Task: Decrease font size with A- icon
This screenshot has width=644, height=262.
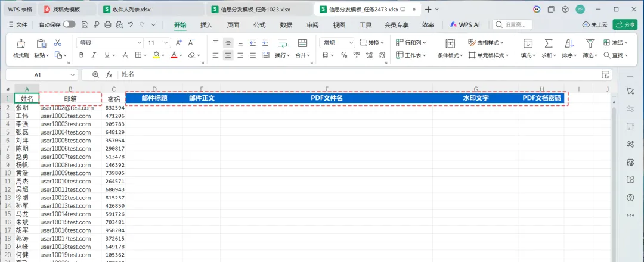Action: [x=191, y=43]
